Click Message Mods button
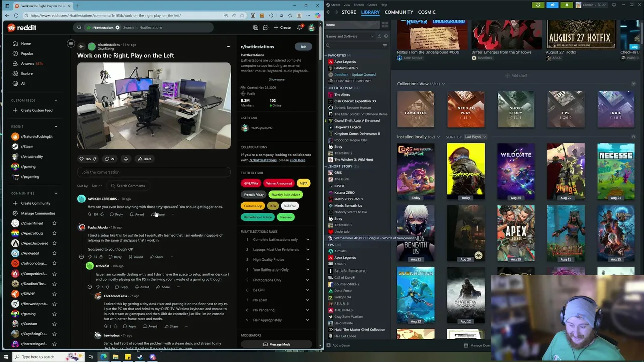This screenshot has height=362, width=644. click(277, 344)
